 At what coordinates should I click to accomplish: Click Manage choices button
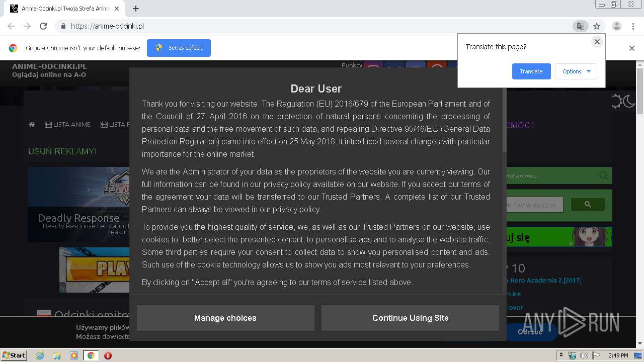point(225,318)
